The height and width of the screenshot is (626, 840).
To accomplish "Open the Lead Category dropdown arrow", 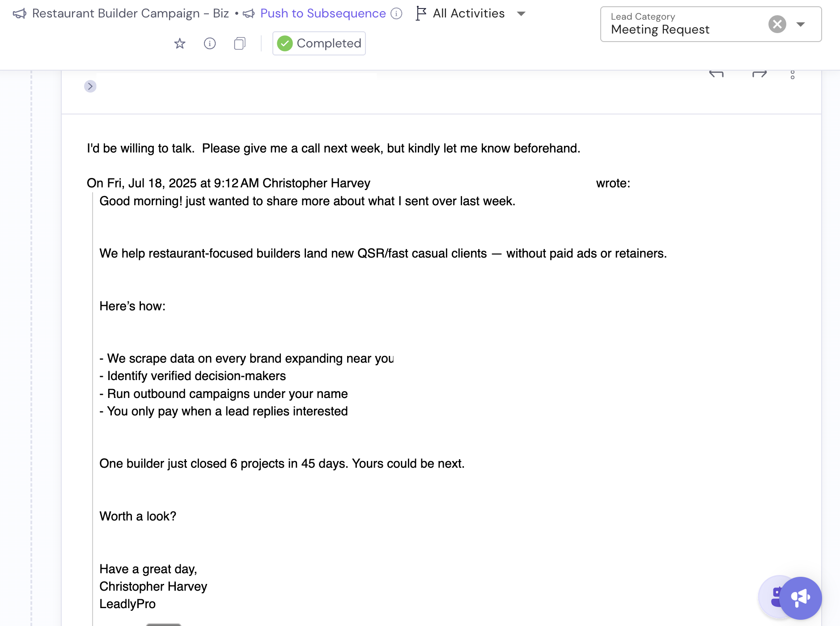I will 801,24.
